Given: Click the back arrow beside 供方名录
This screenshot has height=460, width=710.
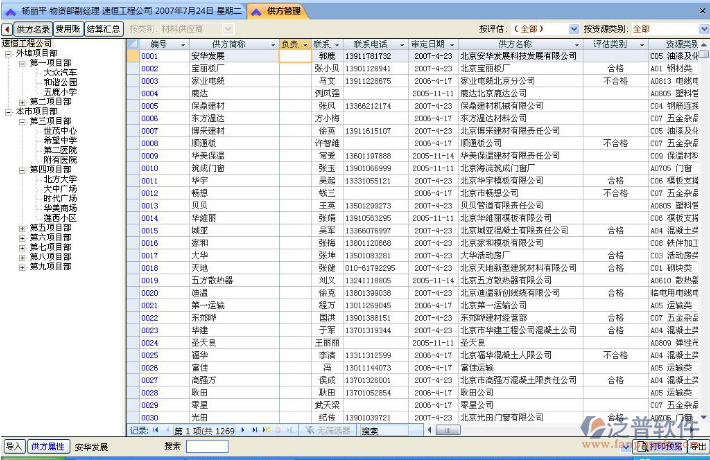Looking at the screenshot, I should [x=7, y=30].
